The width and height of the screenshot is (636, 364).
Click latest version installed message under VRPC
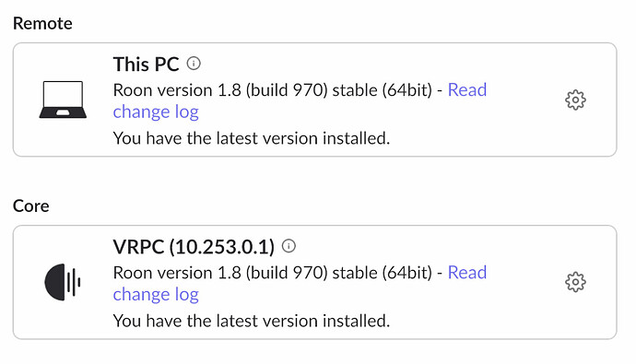pos(251,321)
